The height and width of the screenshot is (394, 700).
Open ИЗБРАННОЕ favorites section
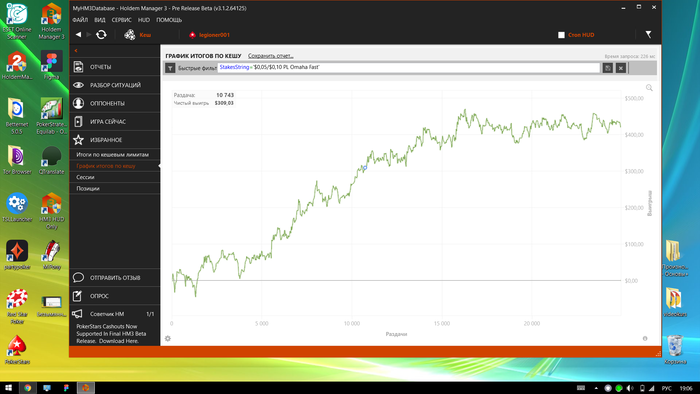coord(115,140)
